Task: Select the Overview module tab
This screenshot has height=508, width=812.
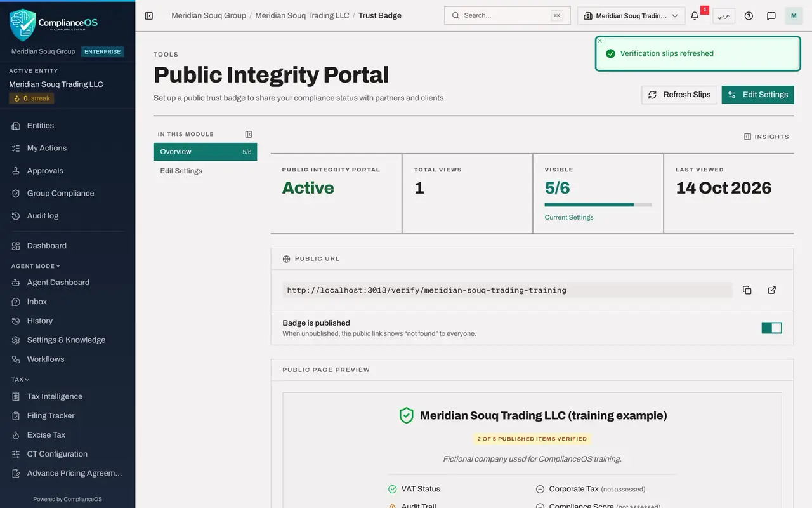Action: (205, 152)
